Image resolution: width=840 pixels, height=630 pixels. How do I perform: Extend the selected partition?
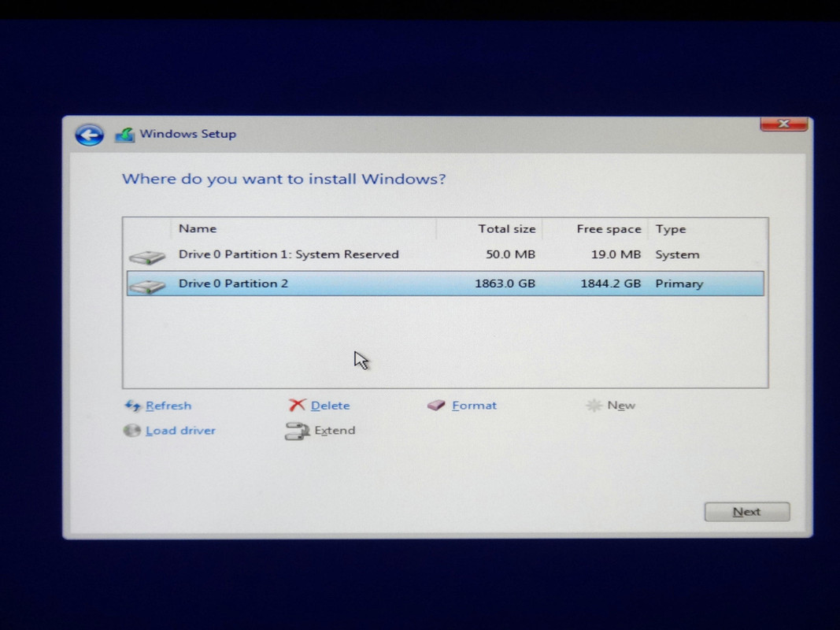click(x=335, y=431)
